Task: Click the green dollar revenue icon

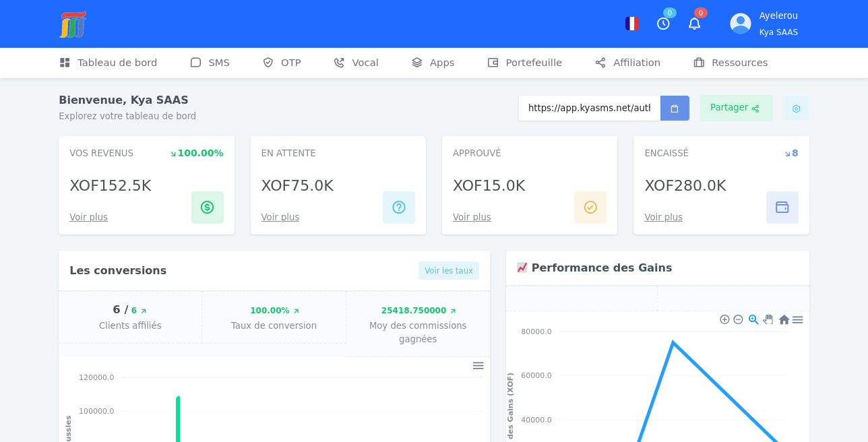Action: [207, 208]
